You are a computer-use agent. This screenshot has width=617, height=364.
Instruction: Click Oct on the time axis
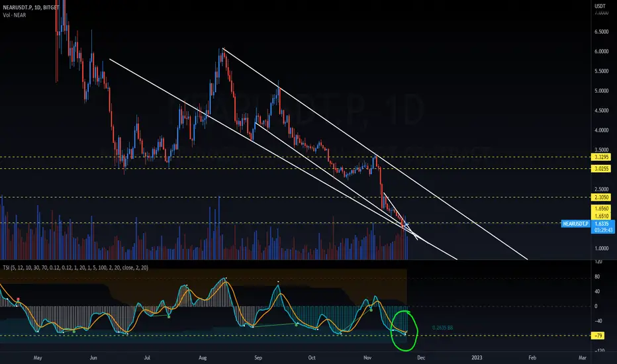click(312, 357)
